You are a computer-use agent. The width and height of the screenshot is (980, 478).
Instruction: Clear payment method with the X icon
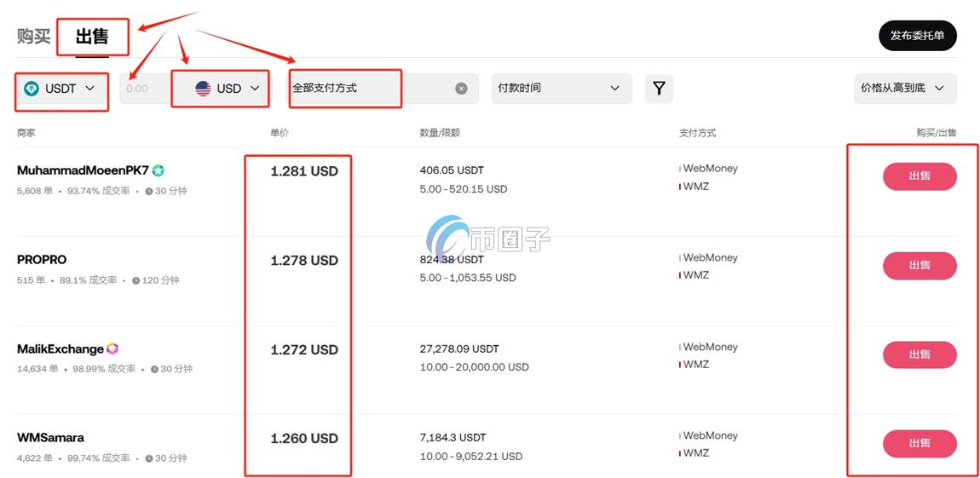point(461,89)
